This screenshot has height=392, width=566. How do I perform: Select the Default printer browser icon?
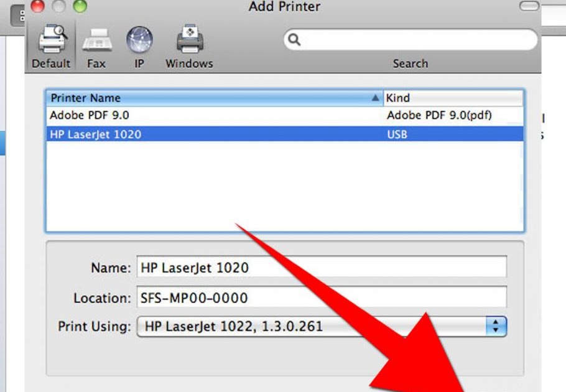coord(53,39)
